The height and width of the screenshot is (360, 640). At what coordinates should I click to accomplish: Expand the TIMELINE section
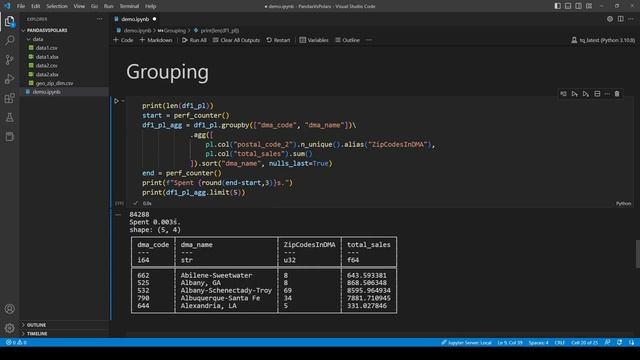pyautogui.click(x=37, y=333)
